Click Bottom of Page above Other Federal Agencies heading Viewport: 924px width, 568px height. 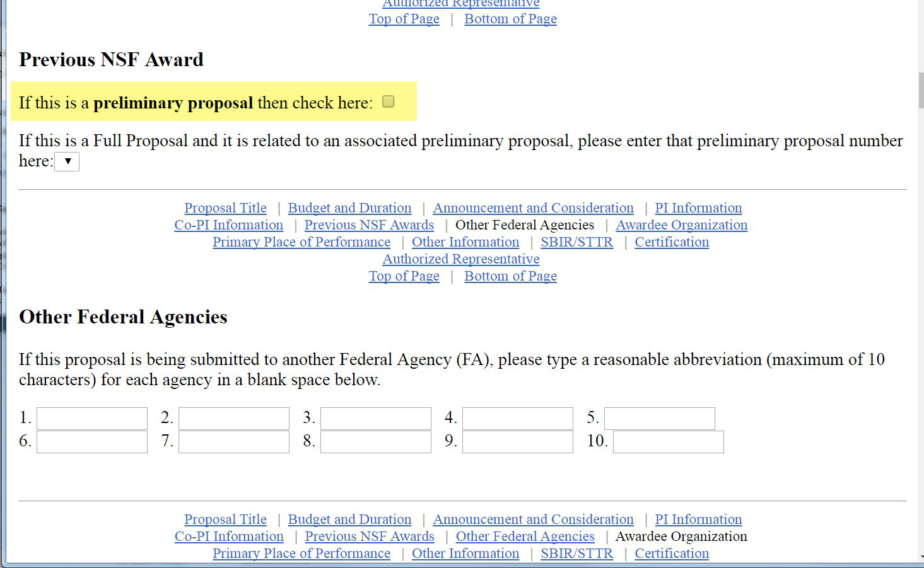click(510, 276)
